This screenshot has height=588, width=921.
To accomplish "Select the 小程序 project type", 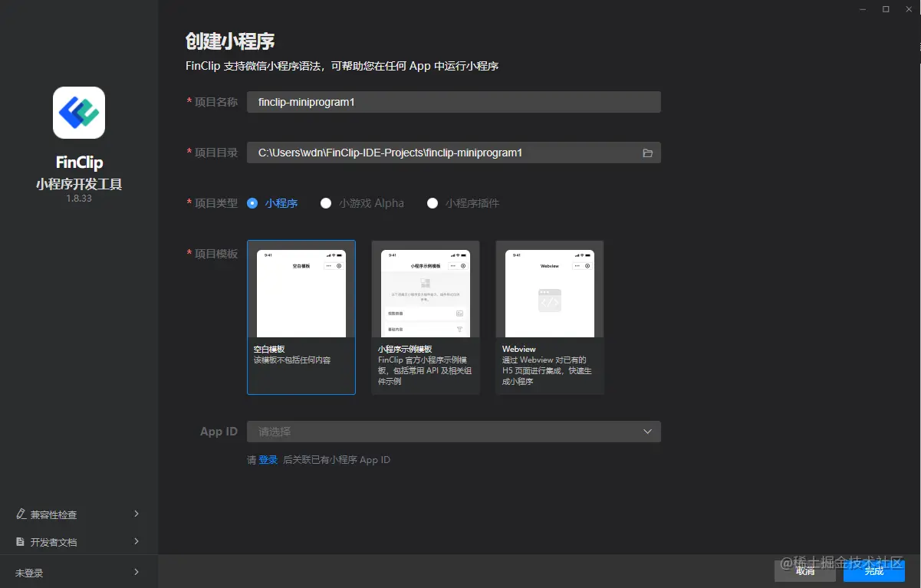I will point(272,203).
